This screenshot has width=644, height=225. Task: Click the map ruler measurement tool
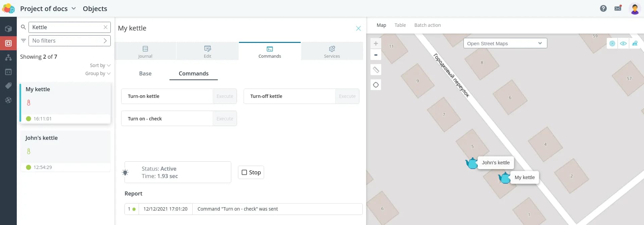(376, 70)
